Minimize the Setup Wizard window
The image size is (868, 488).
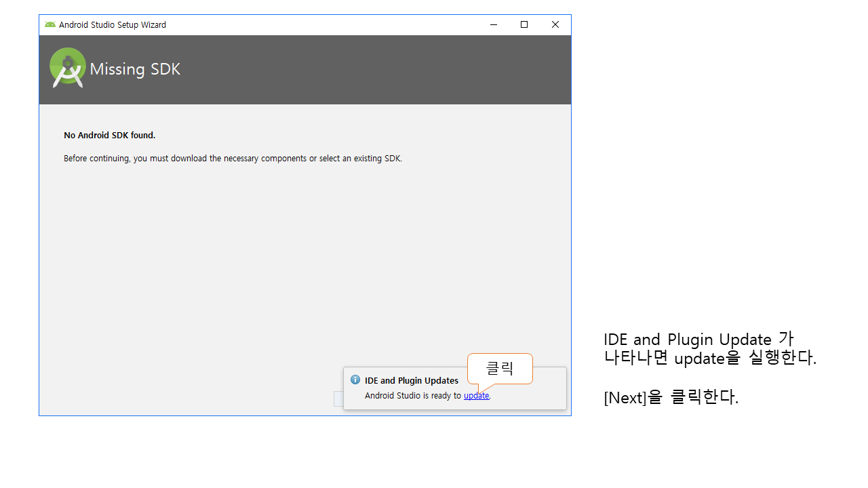(493, 25)
